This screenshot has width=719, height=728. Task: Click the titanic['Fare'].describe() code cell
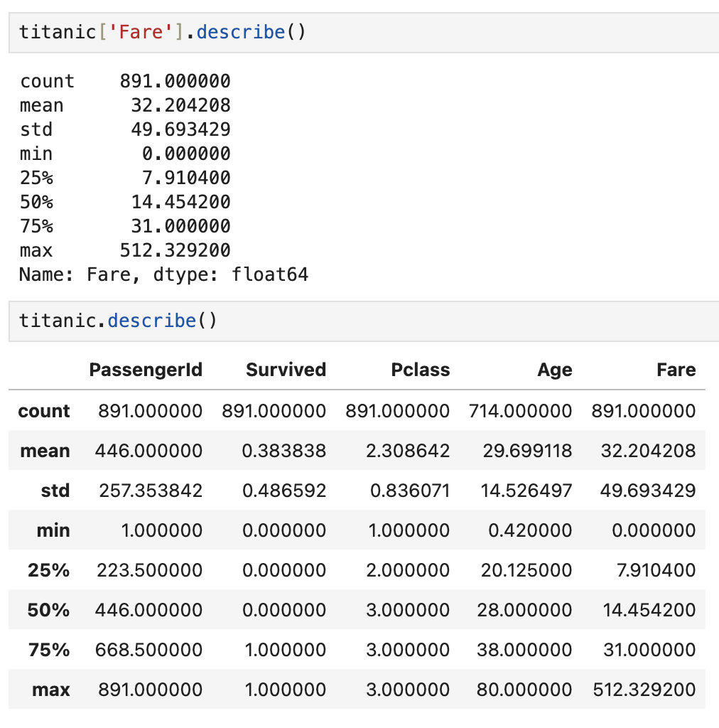coord(364,33)
